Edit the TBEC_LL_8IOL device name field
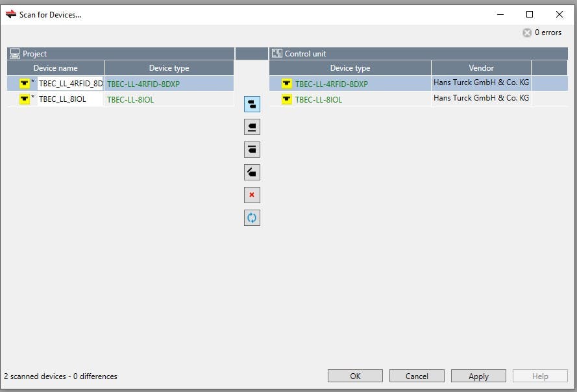 point(70,99)
